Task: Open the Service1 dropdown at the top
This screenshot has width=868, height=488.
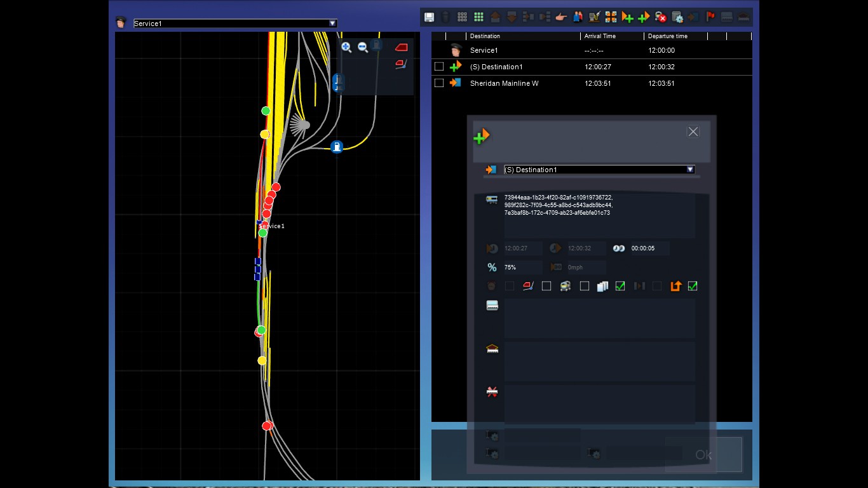Action: [332, 24]
